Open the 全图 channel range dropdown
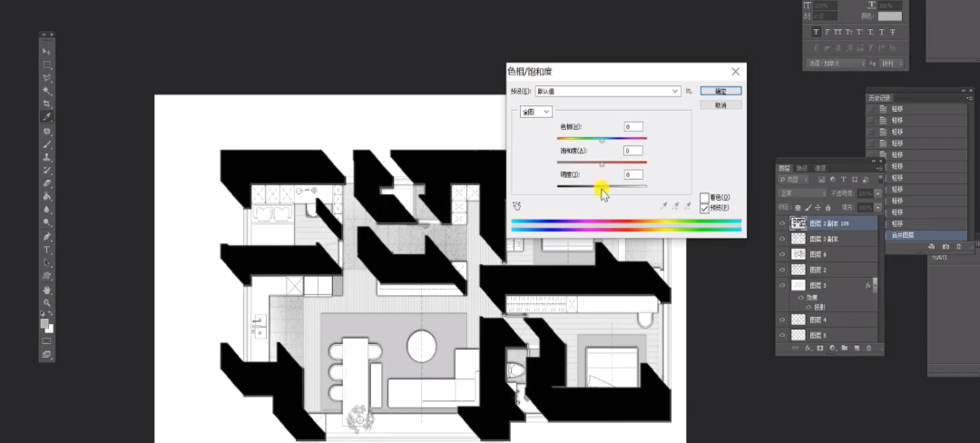980x443 pixels. 536,112
